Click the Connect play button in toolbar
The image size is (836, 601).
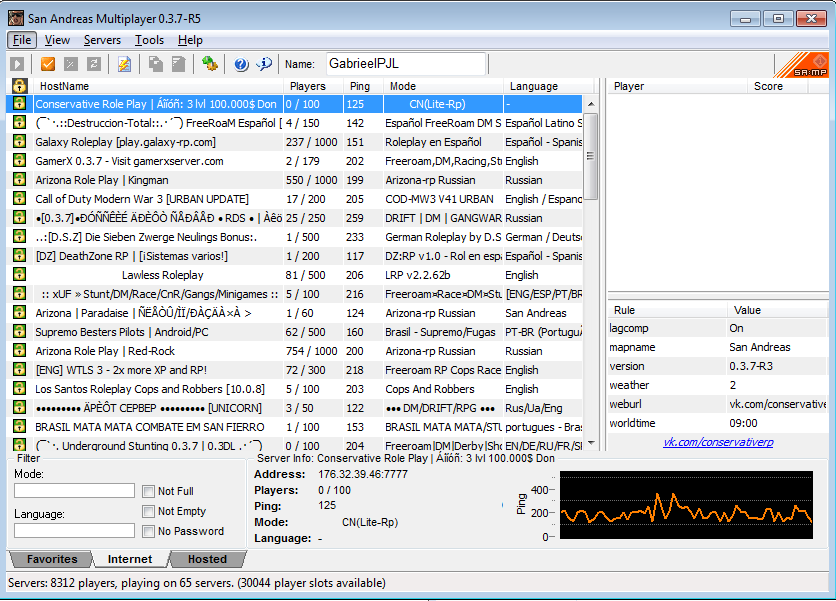17,64
